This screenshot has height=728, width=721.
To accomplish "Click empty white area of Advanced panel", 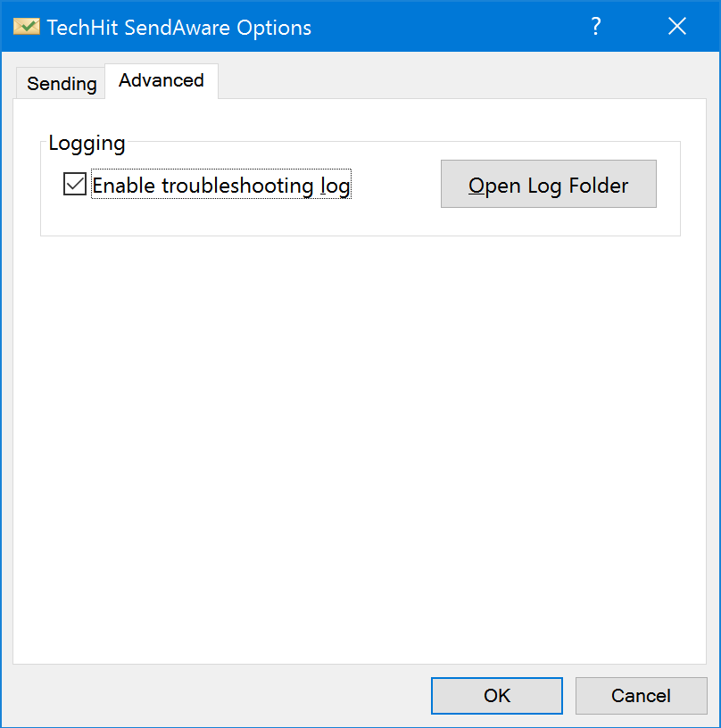I will [x=360, y=441].
